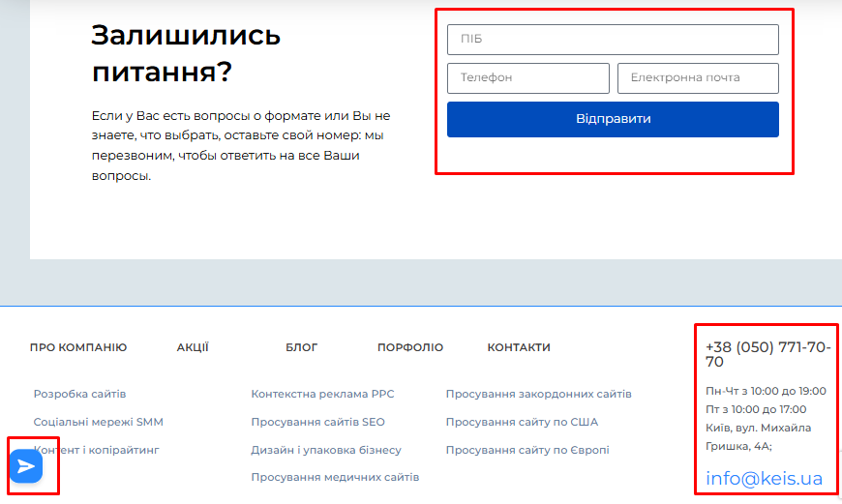Email info@keis.ua link
The width and height of the screenshot is (842, 504).
[764, 478]
